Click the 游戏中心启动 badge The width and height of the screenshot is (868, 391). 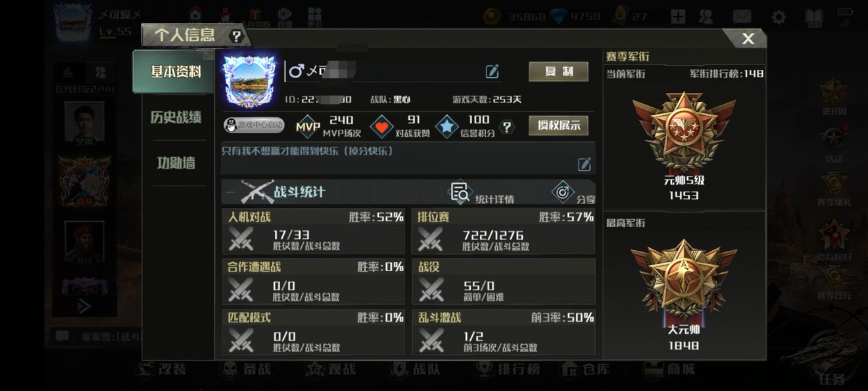pyautogui.click(x=254, y=125)
